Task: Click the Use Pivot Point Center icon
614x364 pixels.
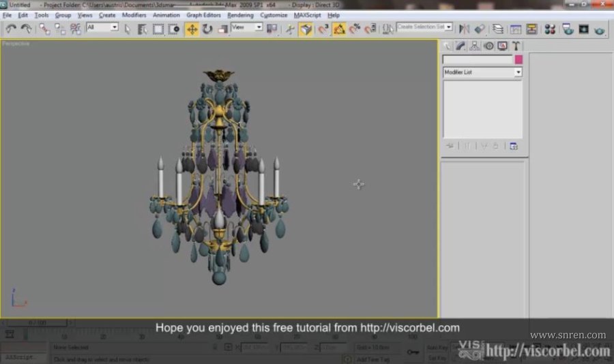Action: click(x=272, y=29)
